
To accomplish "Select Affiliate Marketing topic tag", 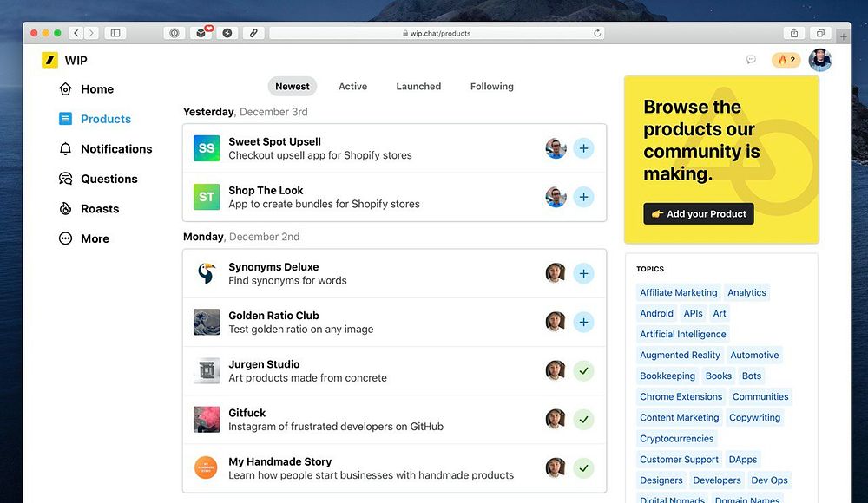I will (678, 293).
